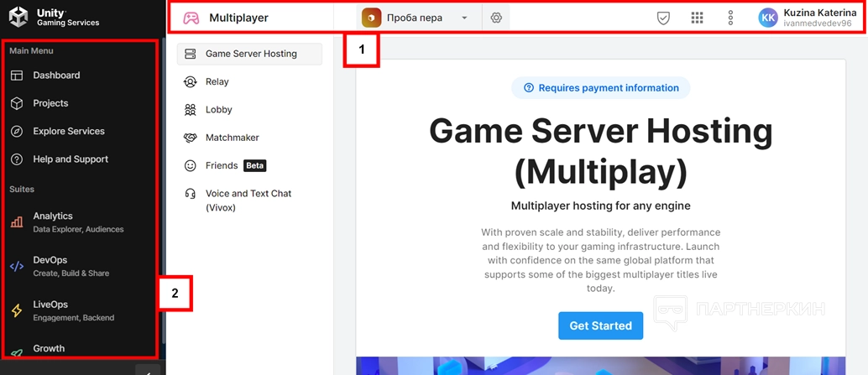Screen dimensions: 868x375
Task: Click the Vivox headset icon
Action: tap(191, 194)
